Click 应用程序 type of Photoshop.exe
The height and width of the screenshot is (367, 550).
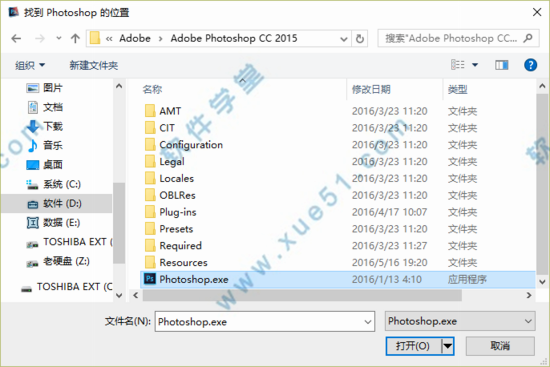tap(467, 279)
